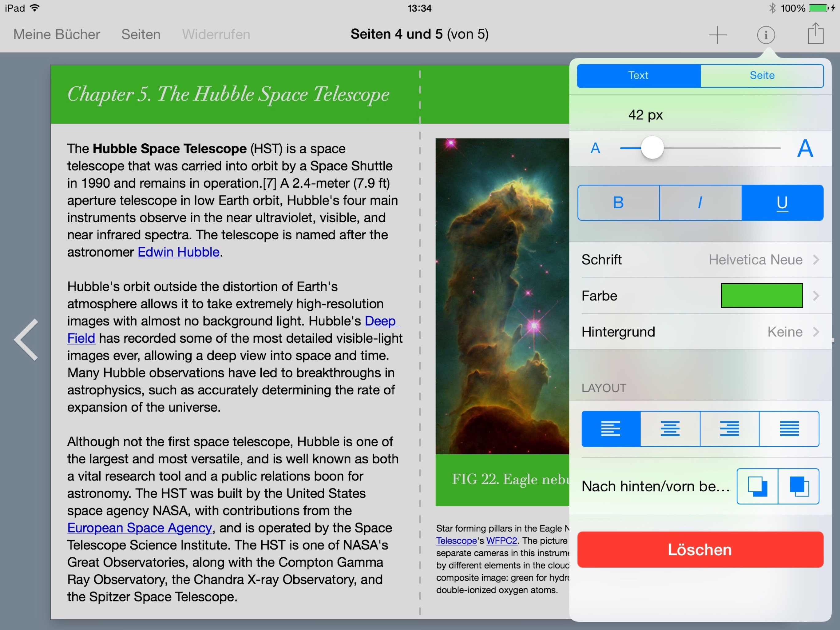Image resolution: width=840 pixels, height=630 pixels.
Task: Disable underline U formatting
Action: click(x=782, y=202)
